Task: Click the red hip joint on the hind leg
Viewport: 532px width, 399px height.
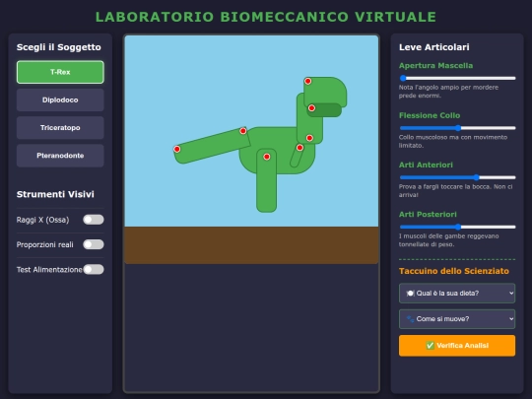Action: pos(267,157)
